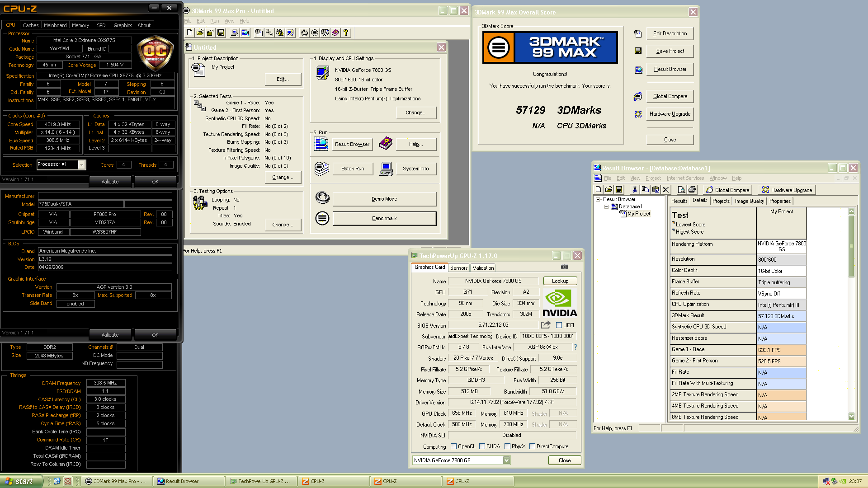Click the open project folder icon in 3DMark toolbar
Image resolution: width=868 pixels, height=488 pixels.
point(200,33)
